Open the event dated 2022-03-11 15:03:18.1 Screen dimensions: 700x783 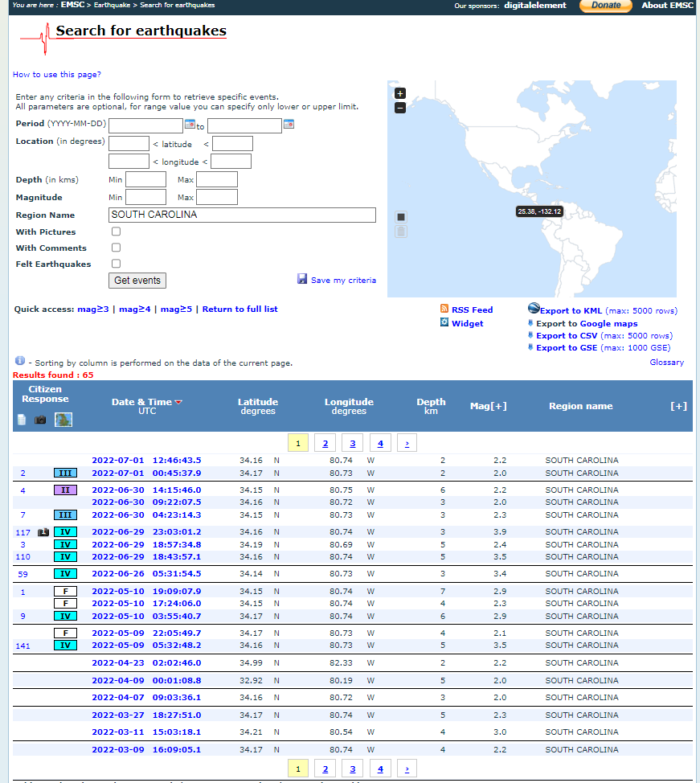coord(146,732)
